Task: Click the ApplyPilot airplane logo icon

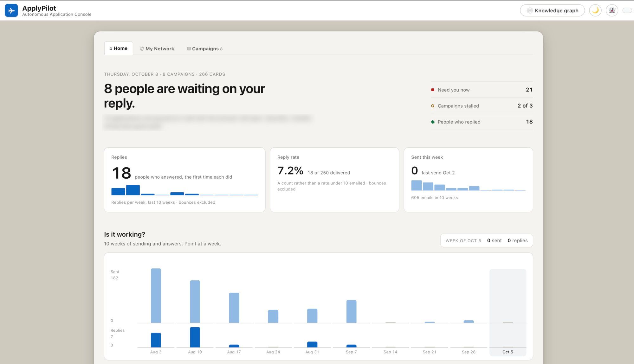Action: click(x=11, y=10)
